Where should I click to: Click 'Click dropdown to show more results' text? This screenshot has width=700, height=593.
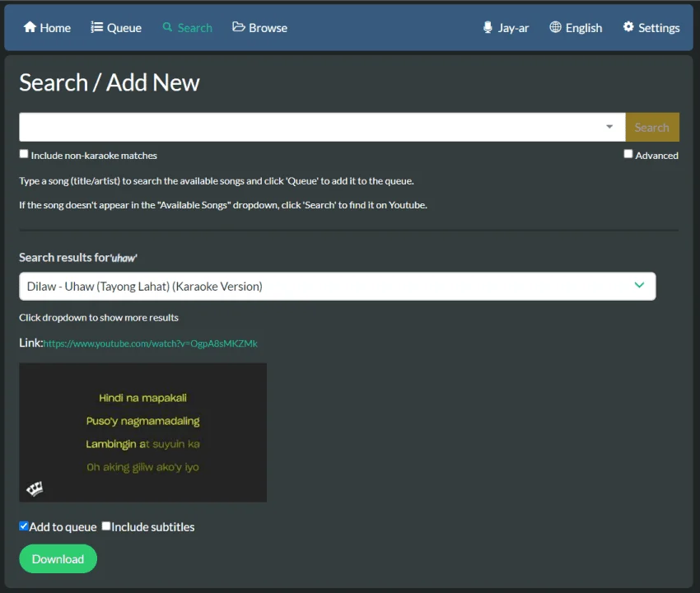point(99,317)
